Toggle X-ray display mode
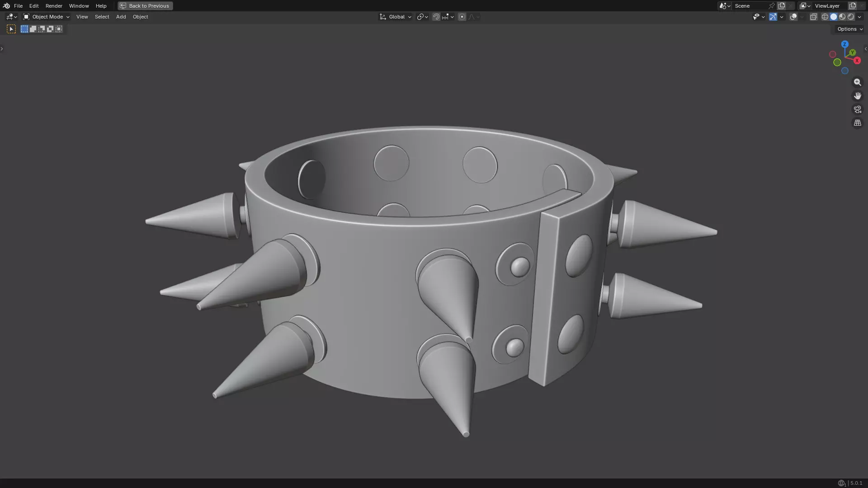Viewport: 868px width, 488px height. (813, 17)
